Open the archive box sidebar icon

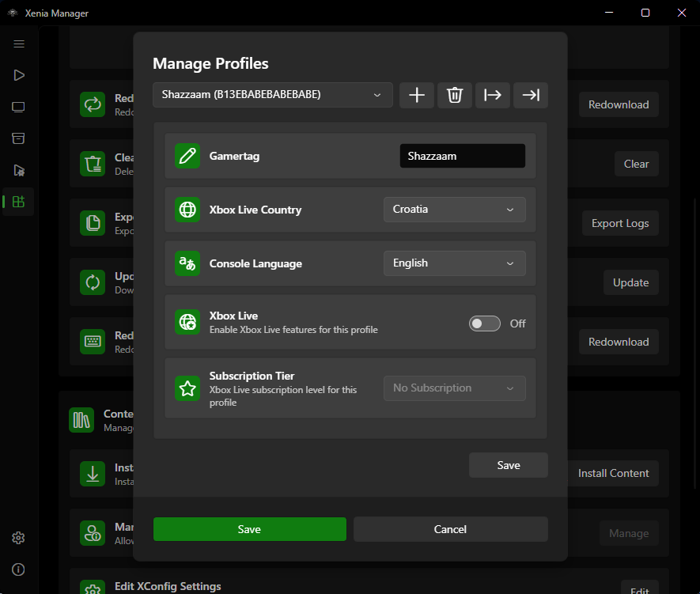(18, 138)
